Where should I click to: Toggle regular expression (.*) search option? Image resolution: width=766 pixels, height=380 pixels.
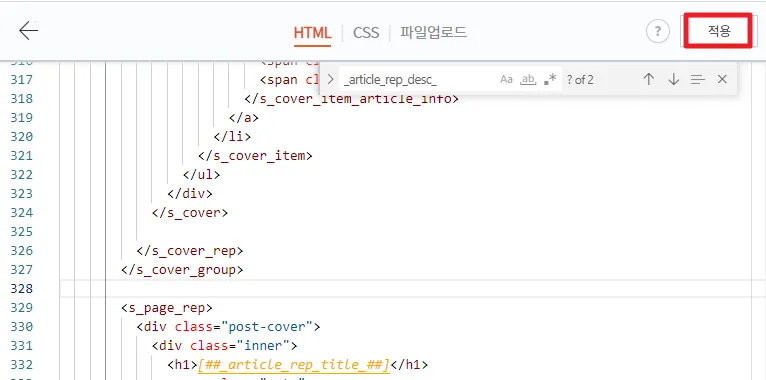point(550,79)
